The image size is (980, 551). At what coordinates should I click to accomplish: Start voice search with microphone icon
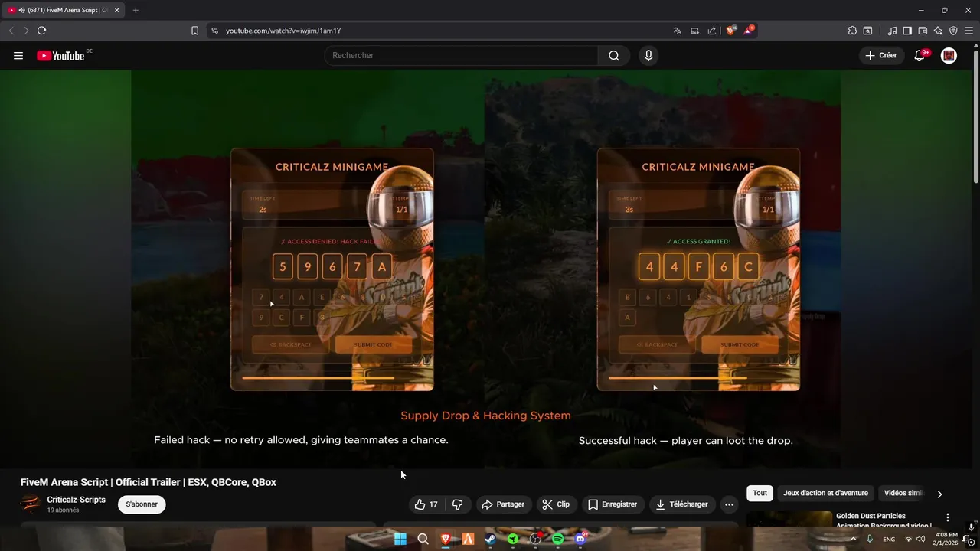coord(648,55)
